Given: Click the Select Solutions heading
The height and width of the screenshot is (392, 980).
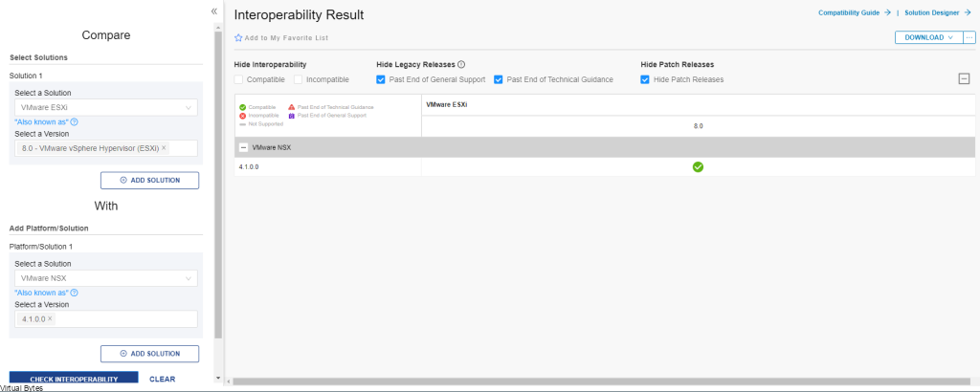Looking at the screenshot, I should 38,57.
